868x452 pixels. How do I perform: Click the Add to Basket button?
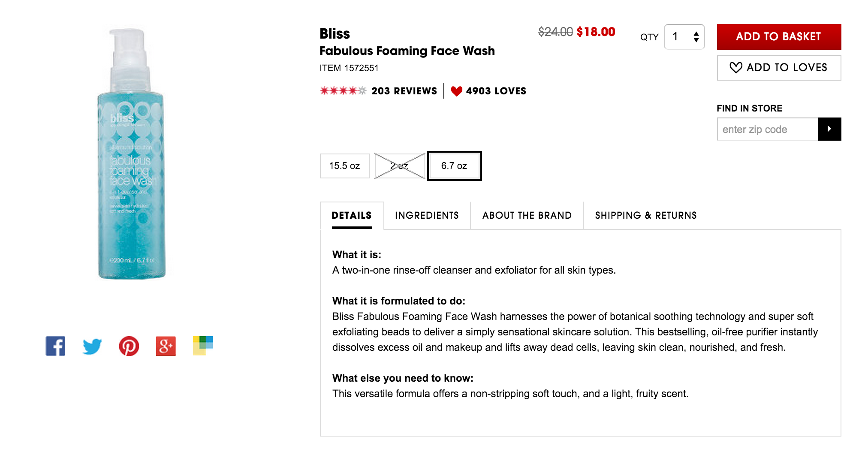[778, 36]
